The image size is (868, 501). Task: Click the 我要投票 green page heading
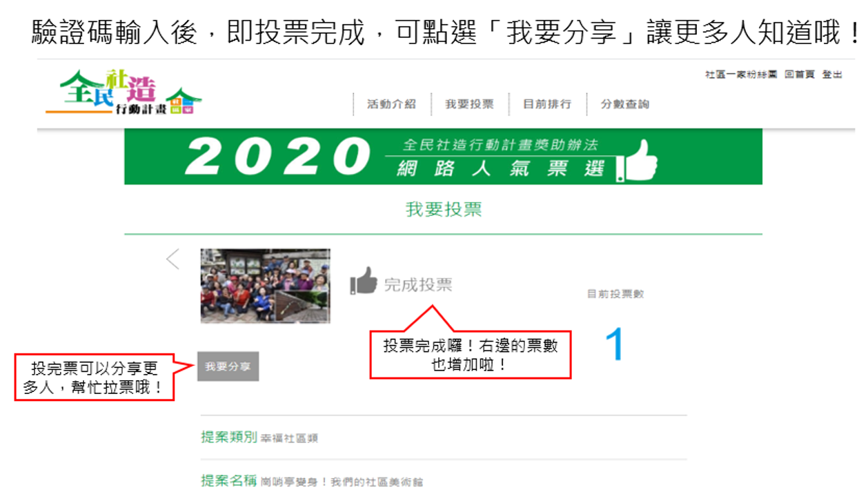tap(444, 210)
